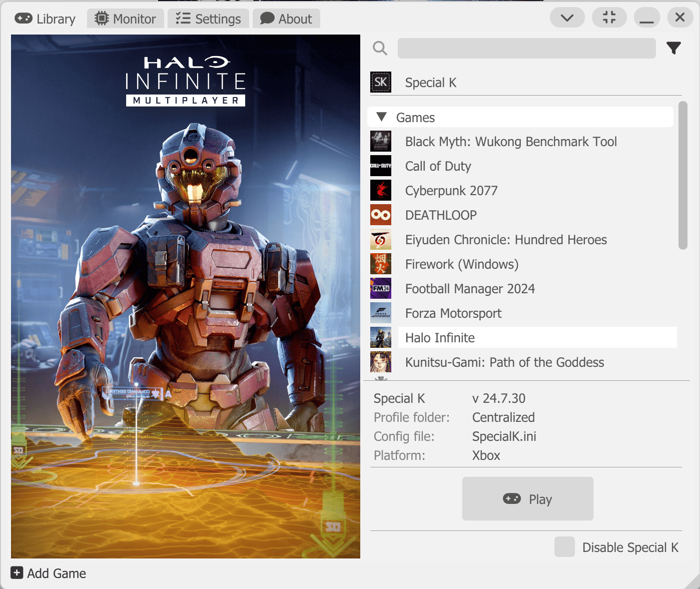Open the Library tab
The height and width of the screenshot is (589, 700).
pos(45,19)
